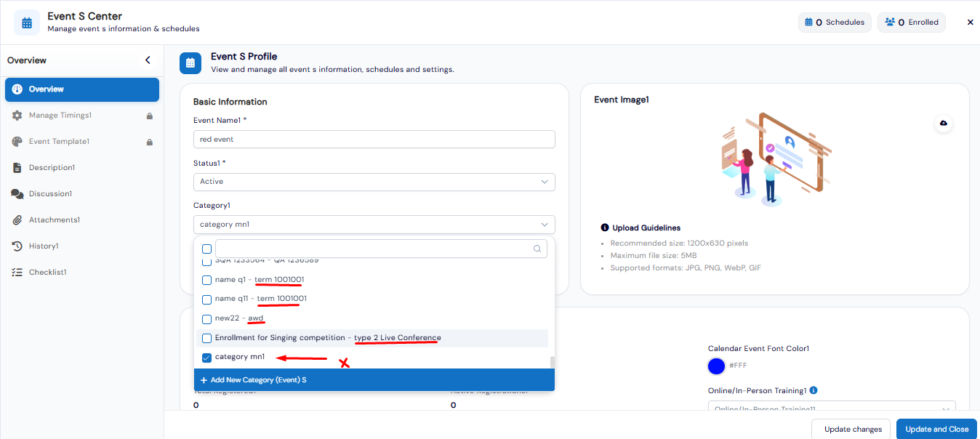Click the category dropdown list scrollbar
Screen dimensions: 980x439
(x=552, y=362)
